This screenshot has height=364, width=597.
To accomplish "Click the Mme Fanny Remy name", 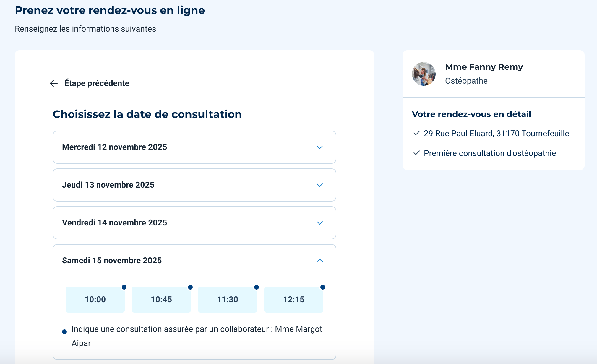I will coord(484,67).
